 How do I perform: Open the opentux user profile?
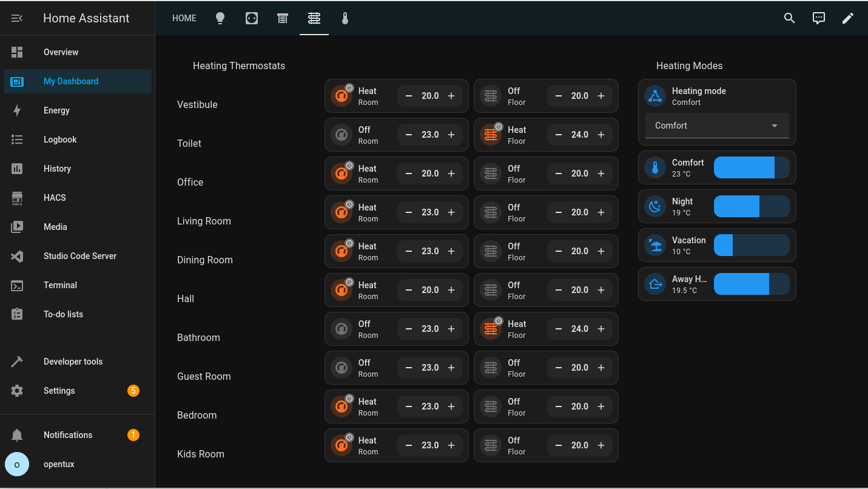[x=59, y=464]
